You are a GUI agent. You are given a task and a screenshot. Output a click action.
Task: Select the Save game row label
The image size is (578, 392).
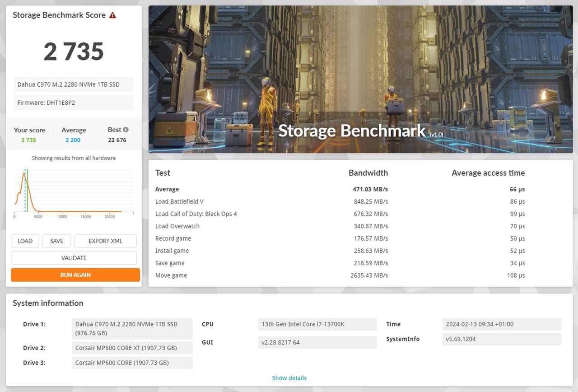tap(170, 263)
